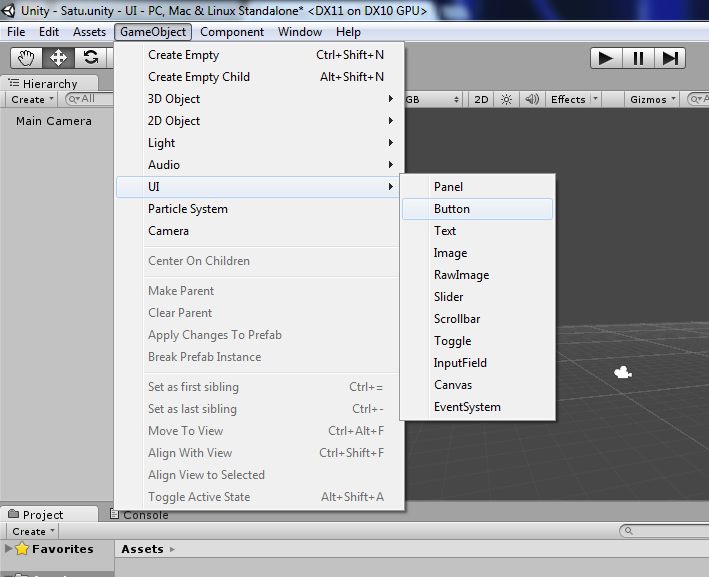Create a UI Toggle
709x577 pixels.
pyautogui.click(x=477, y=341)
